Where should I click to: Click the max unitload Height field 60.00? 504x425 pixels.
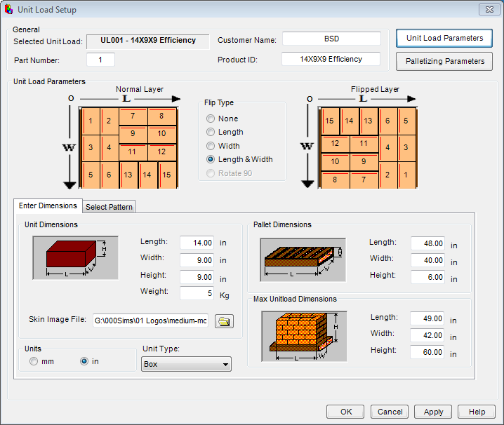427,352
